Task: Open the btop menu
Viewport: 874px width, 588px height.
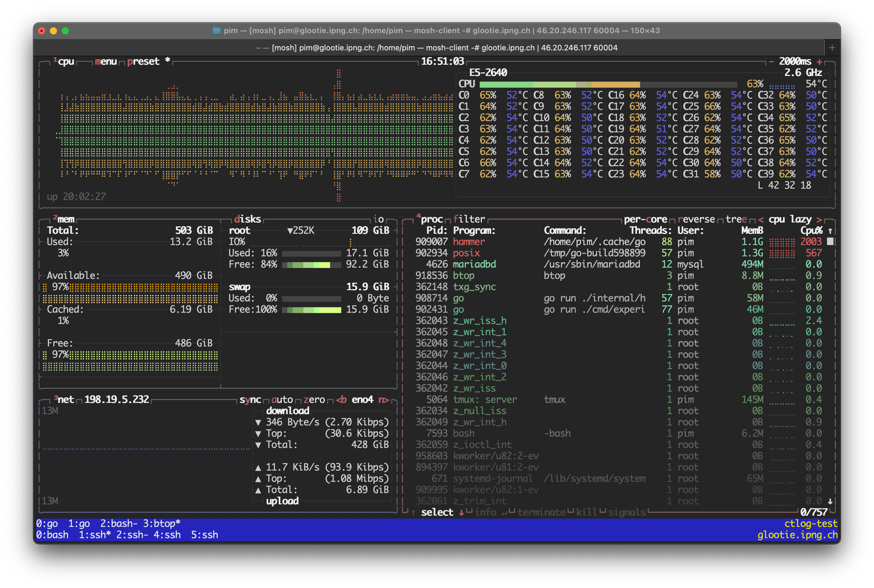Action: pos(106,61)
